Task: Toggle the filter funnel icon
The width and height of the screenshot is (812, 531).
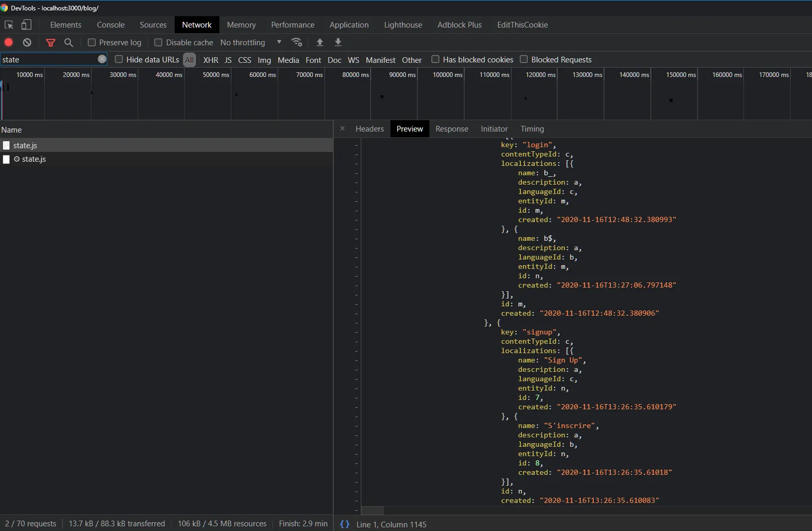Action: pyautogui.click(x=50, y=43)
